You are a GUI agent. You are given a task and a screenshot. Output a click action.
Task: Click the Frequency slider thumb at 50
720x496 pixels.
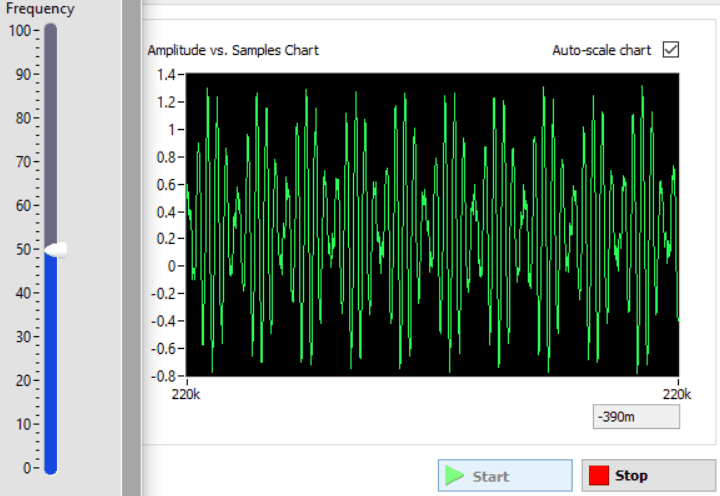56,250
